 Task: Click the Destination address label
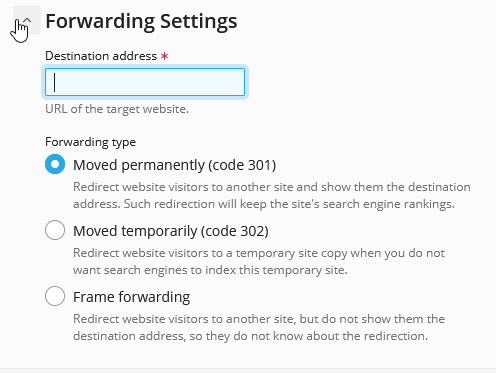pyautogui.click(x=101, y=56)
